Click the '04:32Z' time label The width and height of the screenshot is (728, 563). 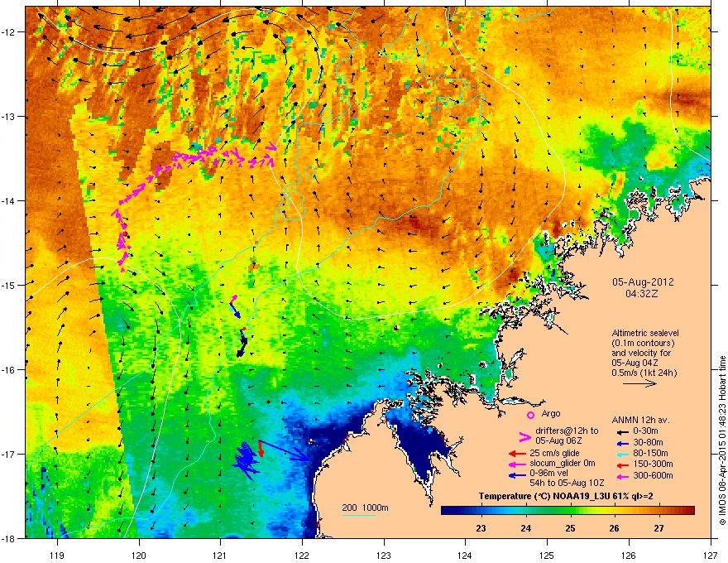(642, 294)
